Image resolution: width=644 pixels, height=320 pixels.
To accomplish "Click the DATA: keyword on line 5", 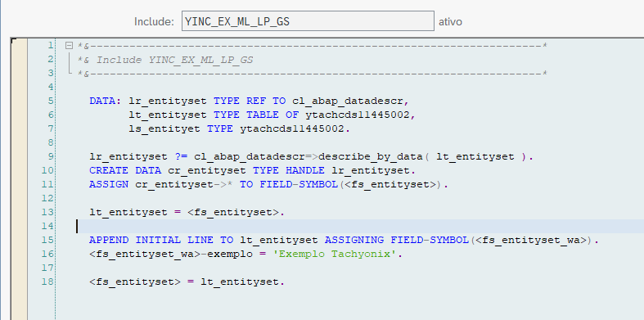I will (106, 101).
